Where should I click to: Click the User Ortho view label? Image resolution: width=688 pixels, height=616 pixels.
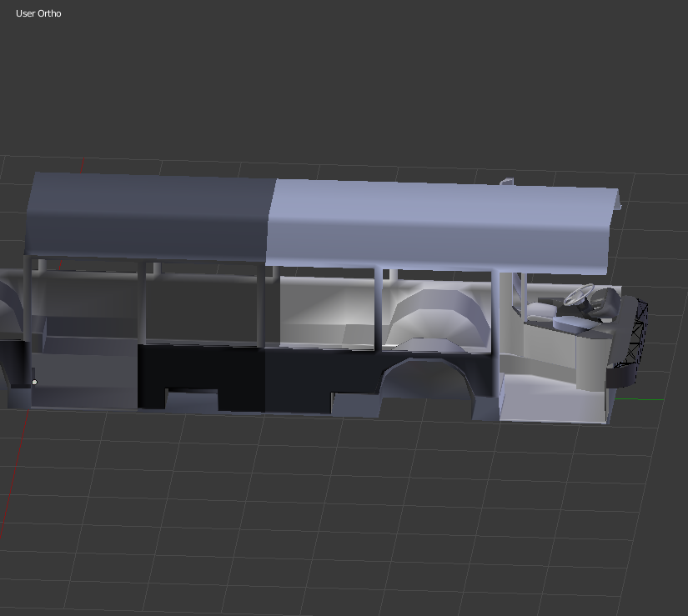(x=38, y=13)
